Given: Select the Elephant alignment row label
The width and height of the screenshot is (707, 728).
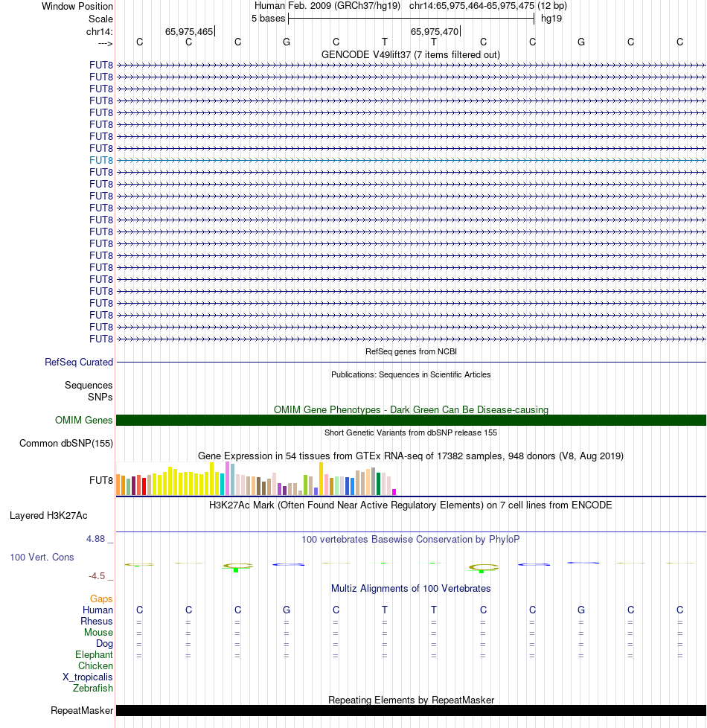Looking at the screenshot, I should click(94, 654).
